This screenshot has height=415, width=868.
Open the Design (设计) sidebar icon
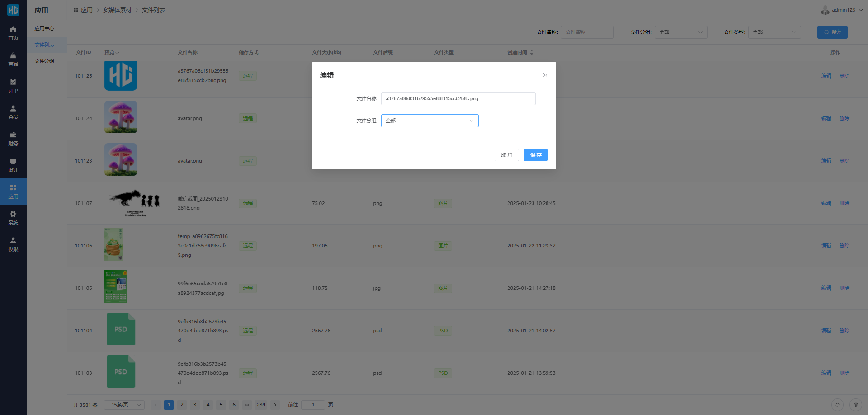pos(13,162)
